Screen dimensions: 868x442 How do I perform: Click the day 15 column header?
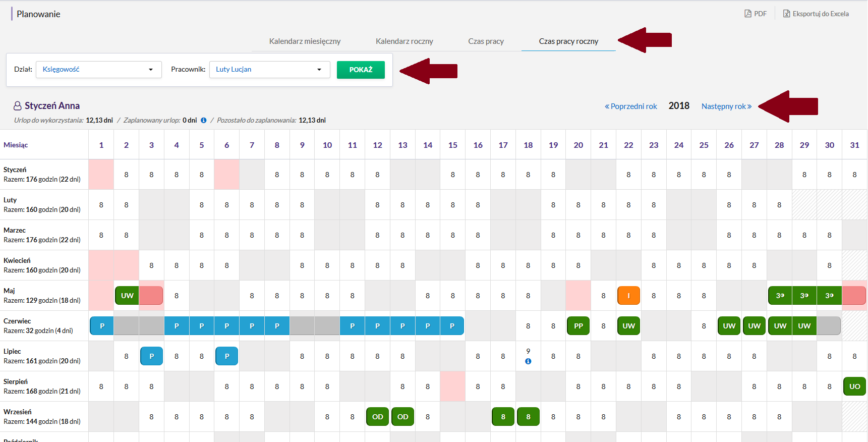453,145
